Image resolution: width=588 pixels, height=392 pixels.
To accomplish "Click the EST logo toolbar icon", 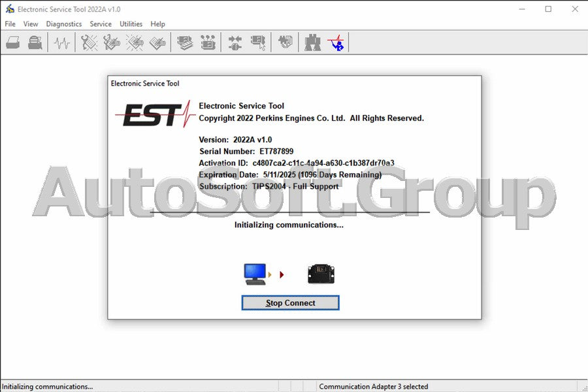I will [336, 43].
